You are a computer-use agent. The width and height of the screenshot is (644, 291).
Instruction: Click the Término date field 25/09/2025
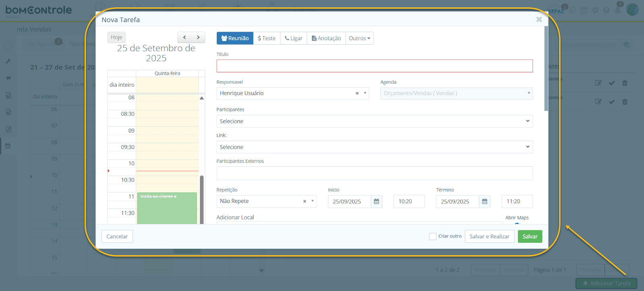(457, 202)
